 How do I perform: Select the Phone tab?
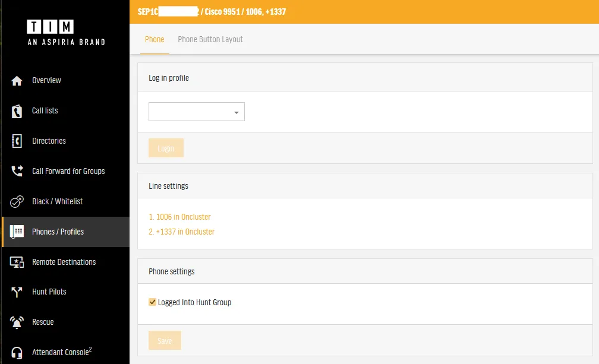point(155,39)
